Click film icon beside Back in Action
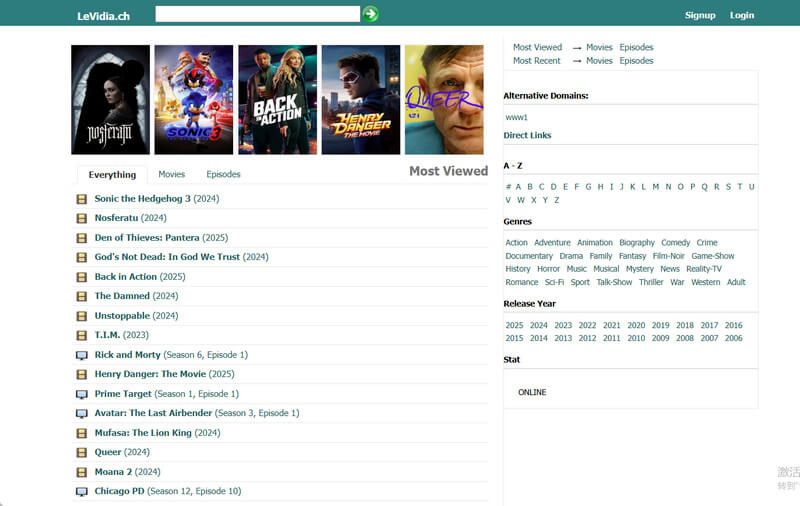 82,277
